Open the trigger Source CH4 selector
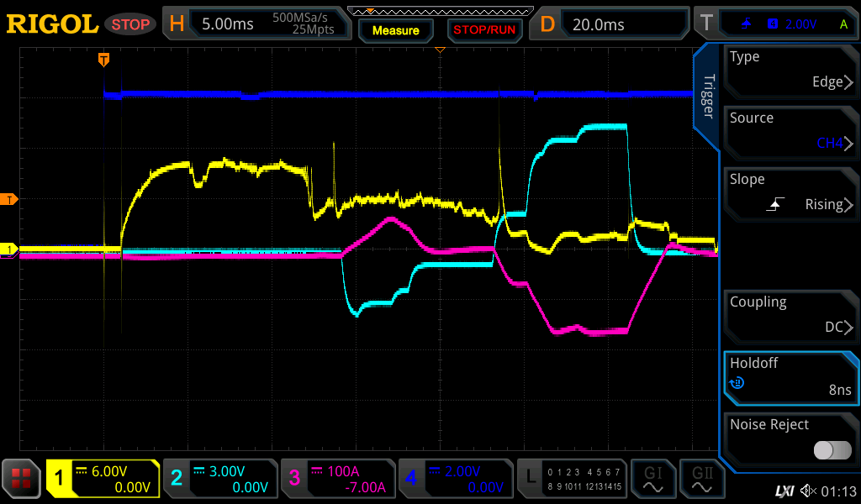Image resolution: width=861 pixels, height=504 pixels. 790,132
